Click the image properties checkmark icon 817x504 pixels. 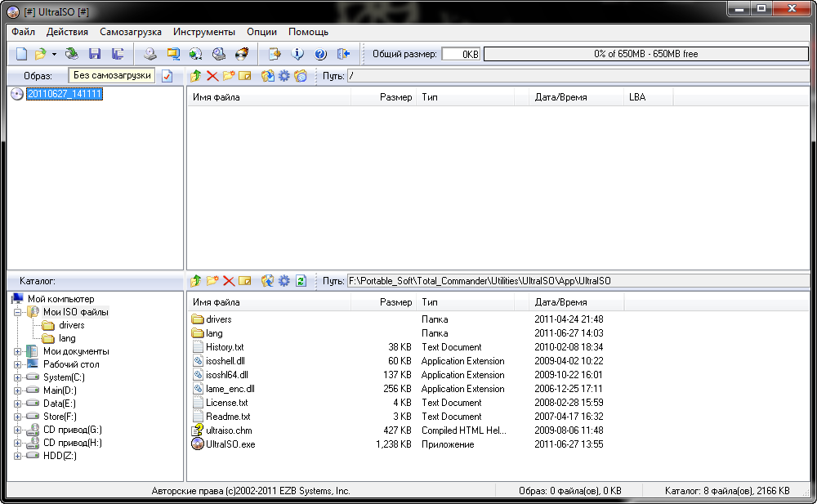click(167, 76)
